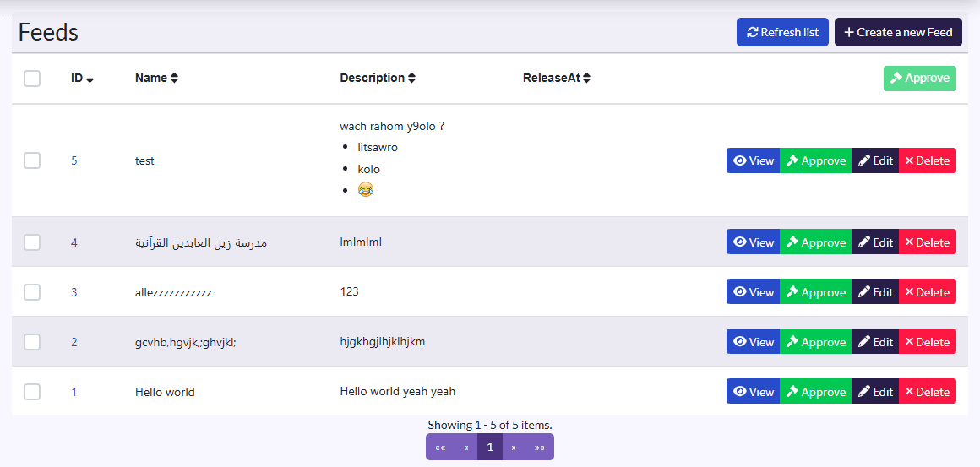
Task: Toggle the select-all checkbox in header
Action: (x=32, y=79)
